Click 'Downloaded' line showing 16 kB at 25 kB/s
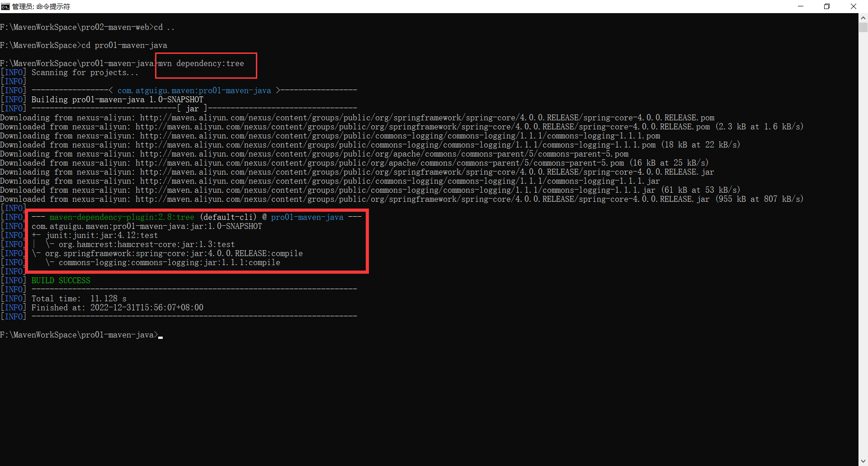This screenshot has width=868, height=466. coord(354,163)
